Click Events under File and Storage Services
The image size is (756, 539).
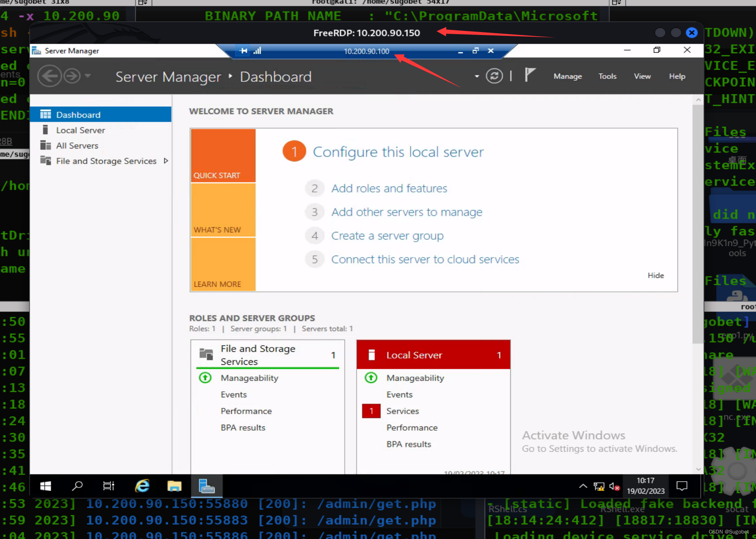pyautogui.click(x=234, y=395)
